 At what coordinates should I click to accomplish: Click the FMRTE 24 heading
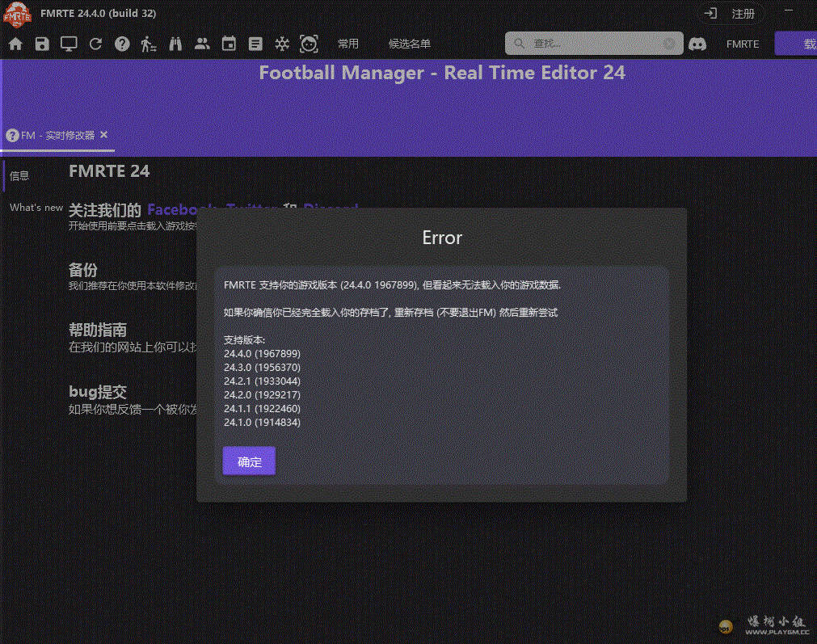[109, 171]
